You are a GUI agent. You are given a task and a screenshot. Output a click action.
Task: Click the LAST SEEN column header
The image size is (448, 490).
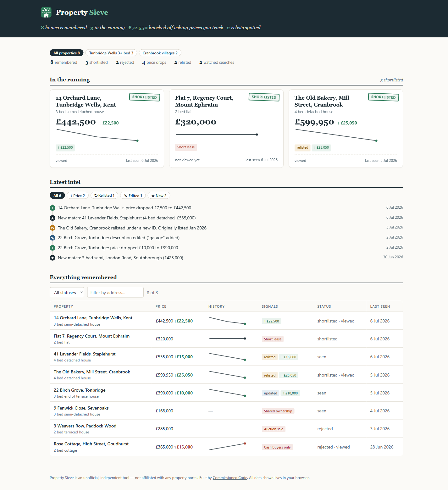click(x=380, y=306)
